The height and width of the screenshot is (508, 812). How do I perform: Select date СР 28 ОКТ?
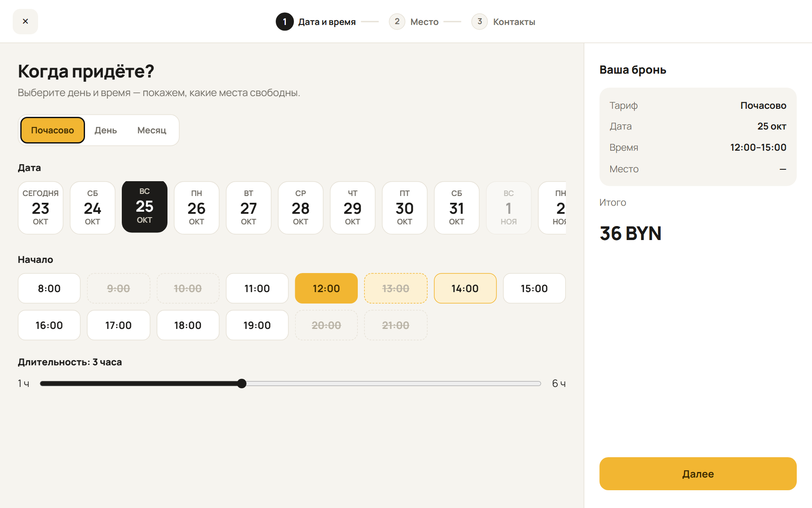click(x=301, y=208)
